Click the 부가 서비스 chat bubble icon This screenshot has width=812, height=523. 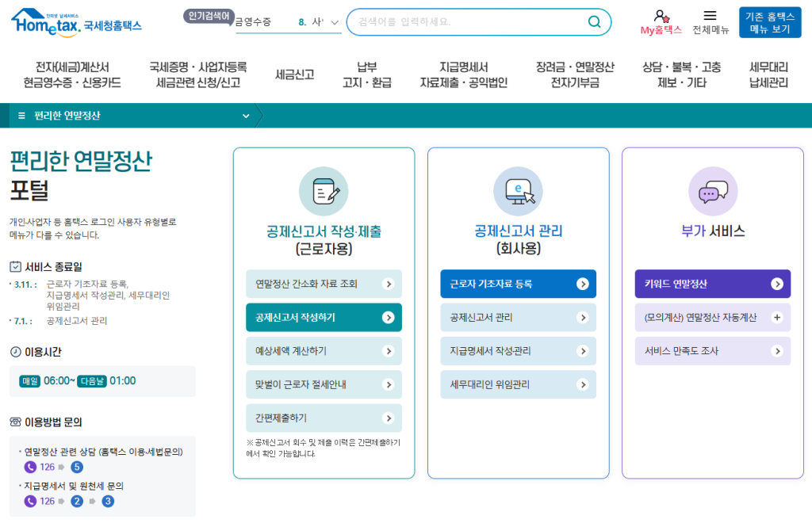pos(712,192)
